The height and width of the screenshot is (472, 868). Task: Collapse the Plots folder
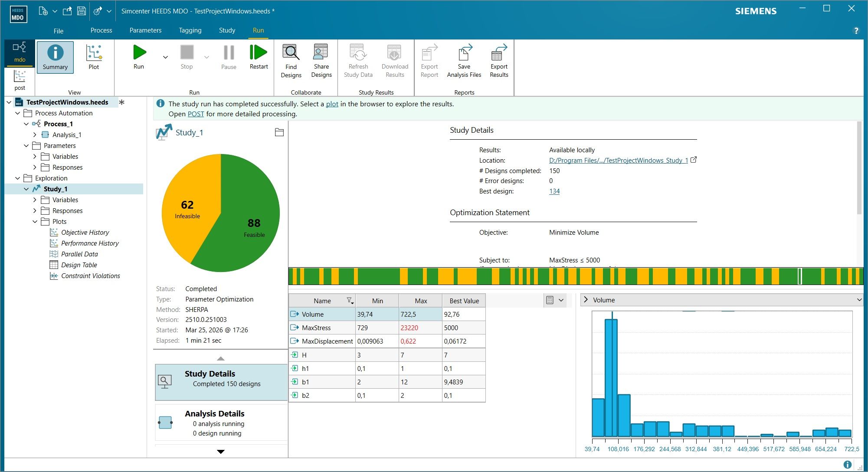35,222
